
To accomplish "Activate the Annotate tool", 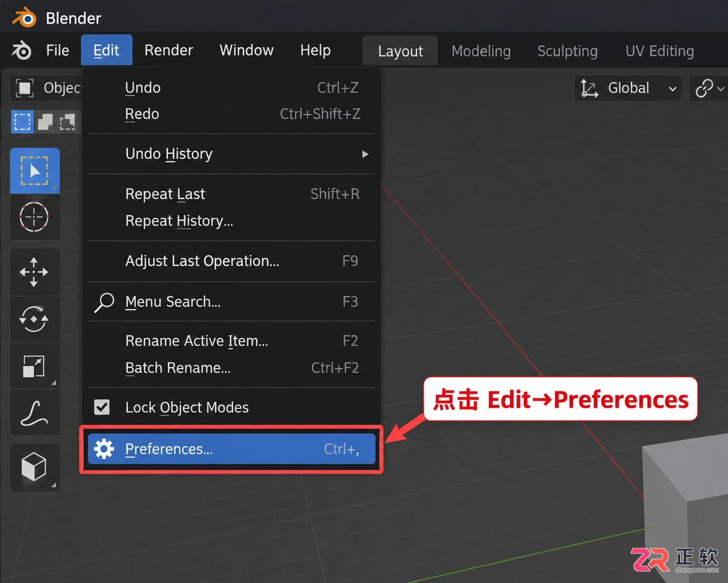I will (35, 413).
